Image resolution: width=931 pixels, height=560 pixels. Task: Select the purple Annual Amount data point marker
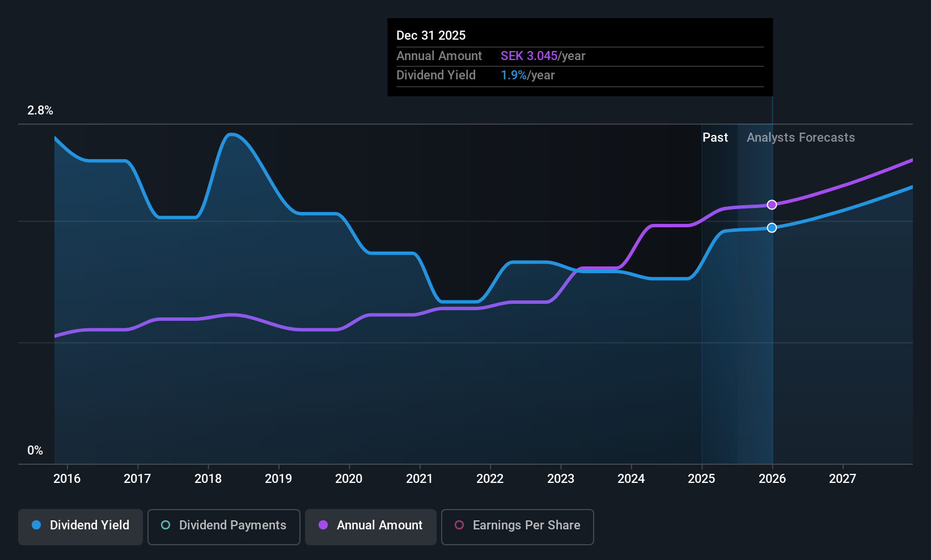pos(772,205)
